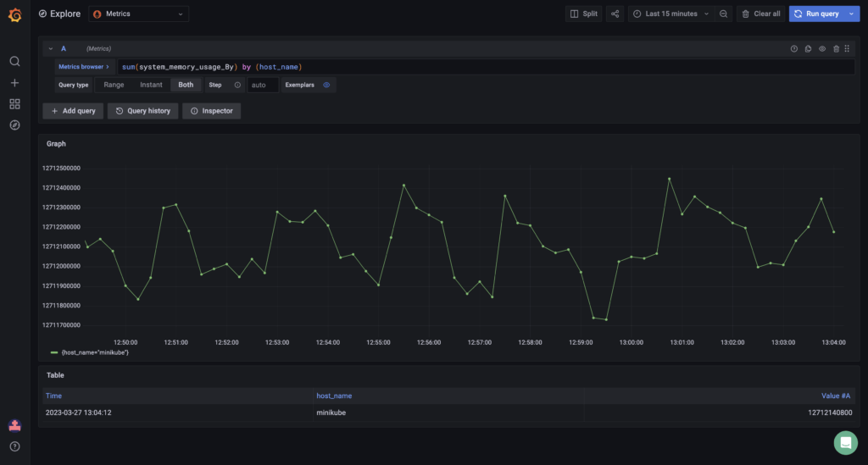This screenshot has width=868, height=465.
Task: Open Dashboards from the sidebar
Action: (x=15, y=104)
